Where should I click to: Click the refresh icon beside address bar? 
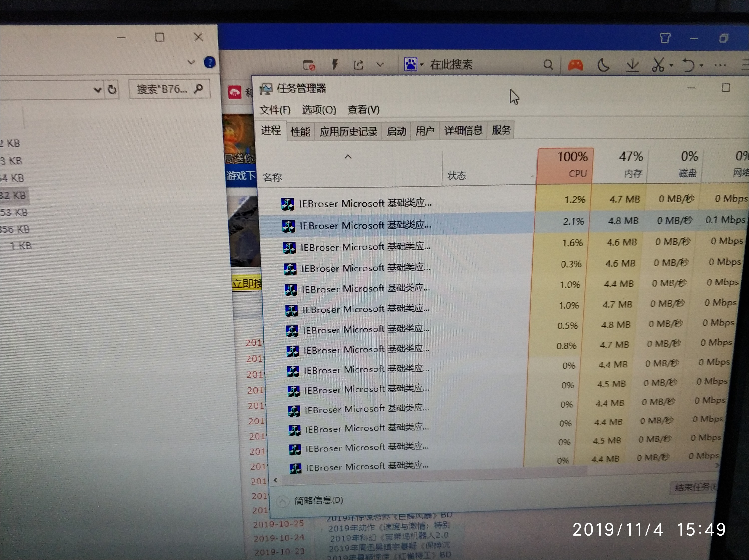pos(112,89)
